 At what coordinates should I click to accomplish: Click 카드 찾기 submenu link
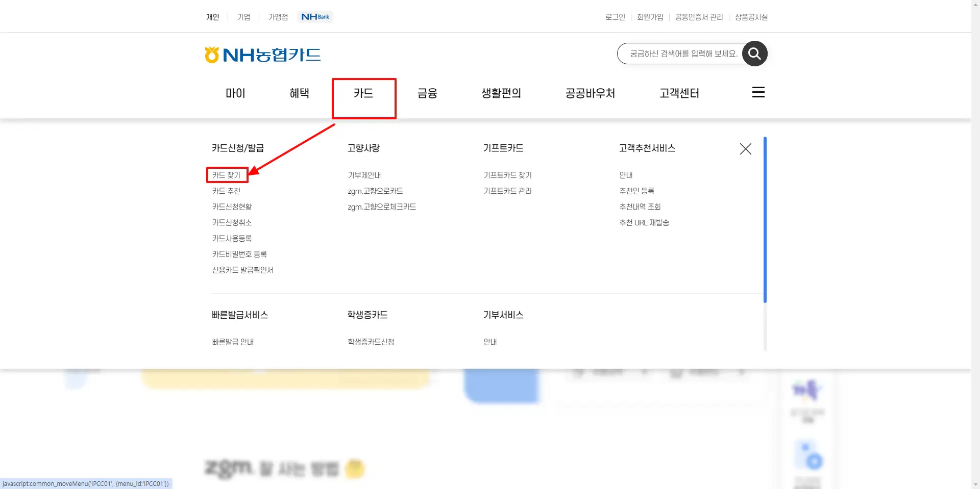pos(226,175)
